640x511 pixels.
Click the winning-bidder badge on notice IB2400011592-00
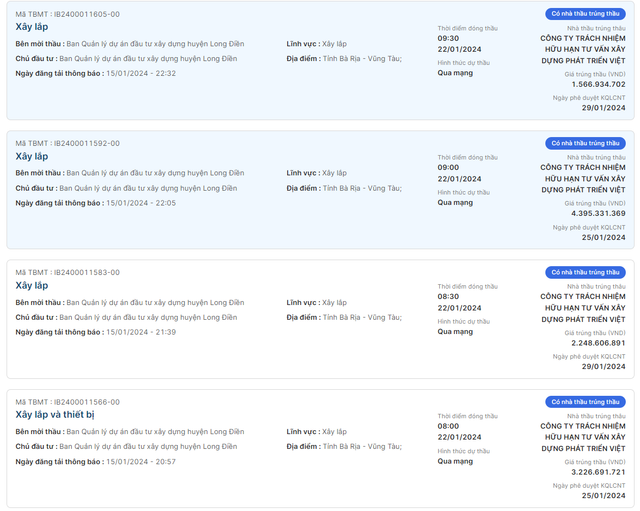tap(585, 143)
